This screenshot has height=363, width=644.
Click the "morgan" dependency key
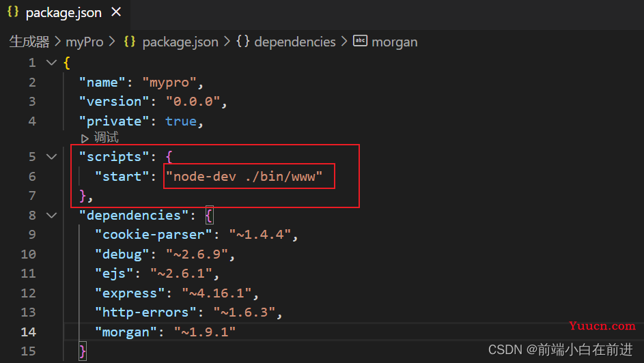click(126, 332)
